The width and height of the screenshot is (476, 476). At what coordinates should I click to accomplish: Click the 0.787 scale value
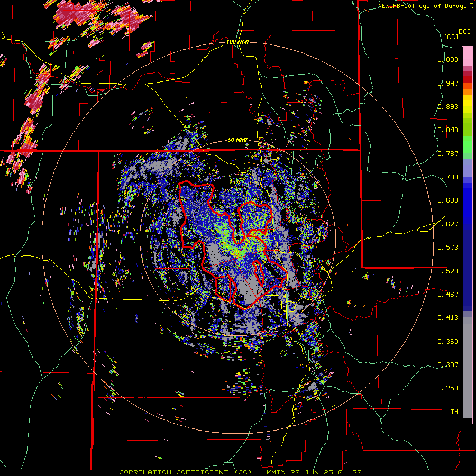coord(448,153)
